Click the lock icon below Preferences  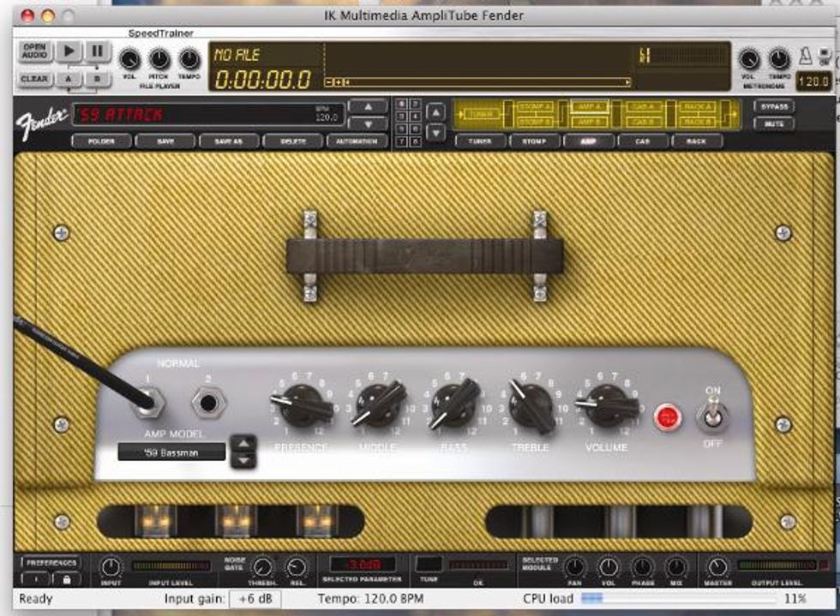pos(66,580)
